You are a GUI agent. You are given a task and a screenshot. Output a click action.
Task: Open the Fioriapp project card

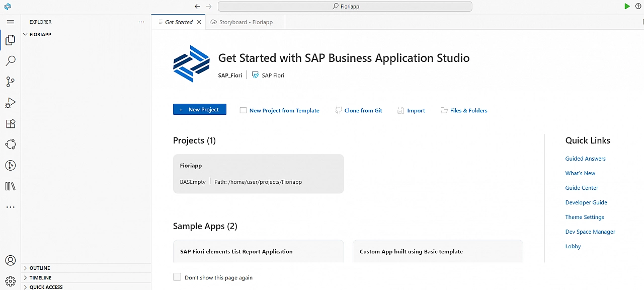[258, 174]
